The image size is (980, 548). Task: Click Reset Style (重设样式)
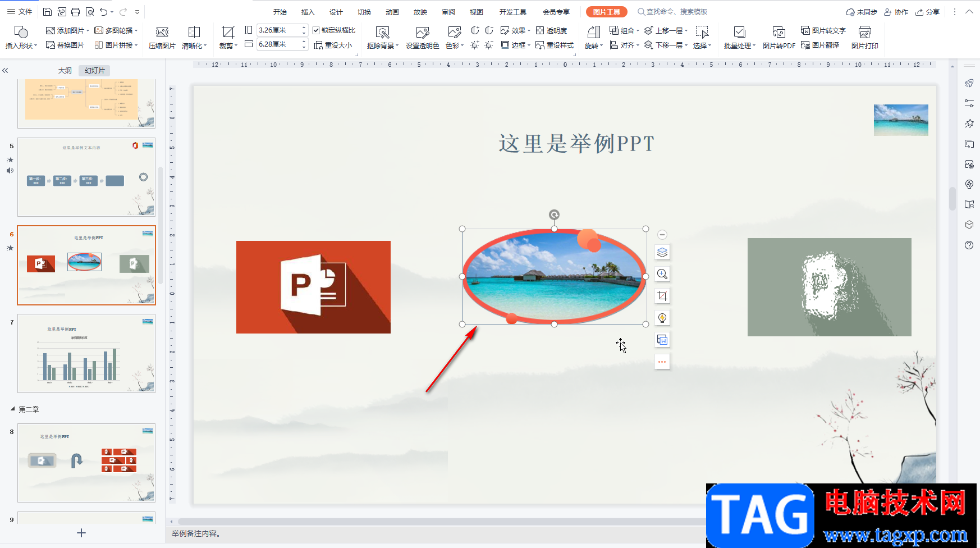click(555, 45)
